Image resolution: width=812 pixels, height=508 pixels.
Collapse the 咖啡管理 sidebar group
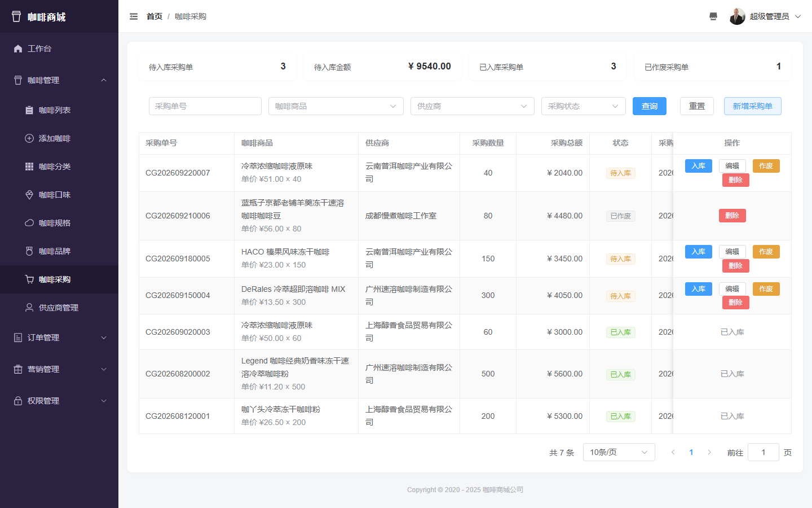(x=59, y=80)
